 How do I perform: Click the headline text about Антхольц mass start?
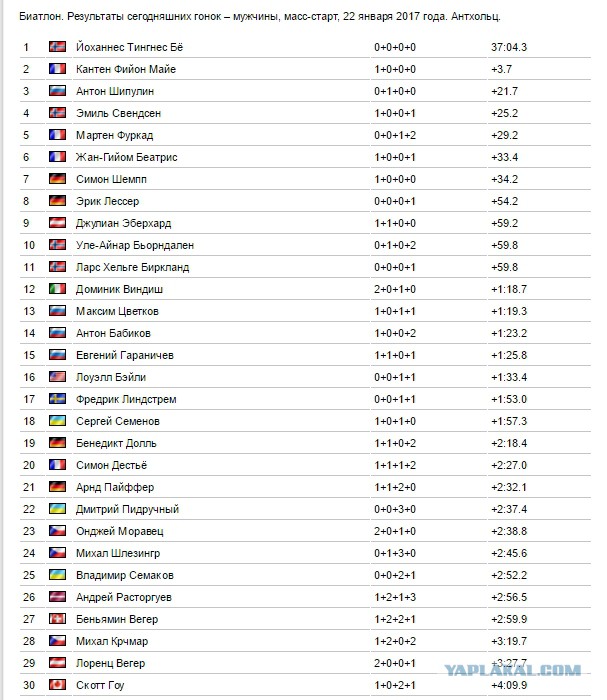[260, 17]
